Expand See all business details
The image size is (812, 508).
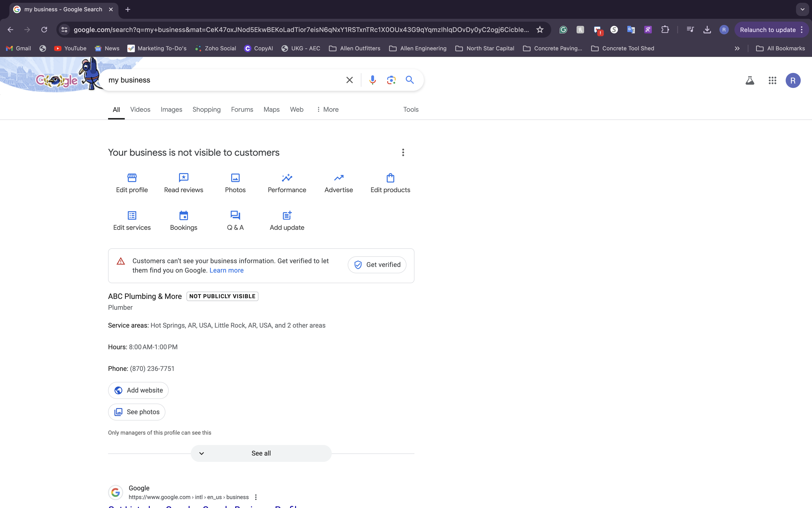(x=261, y=453)
